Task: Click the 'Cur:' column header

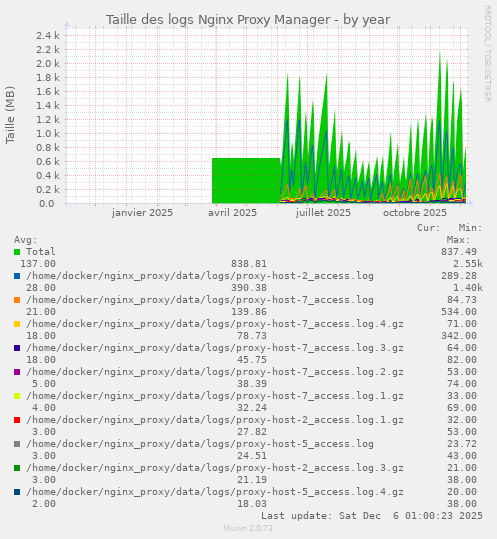Action: point(429,228)
